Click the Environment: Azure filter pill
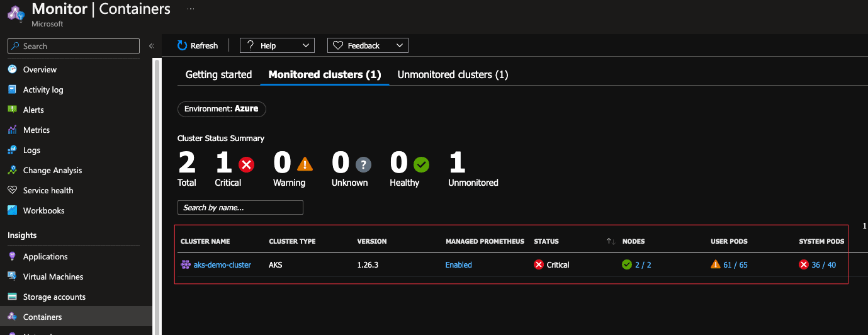Image resolution: width=868 pixels, height=335 pixels. coord(222,109)
